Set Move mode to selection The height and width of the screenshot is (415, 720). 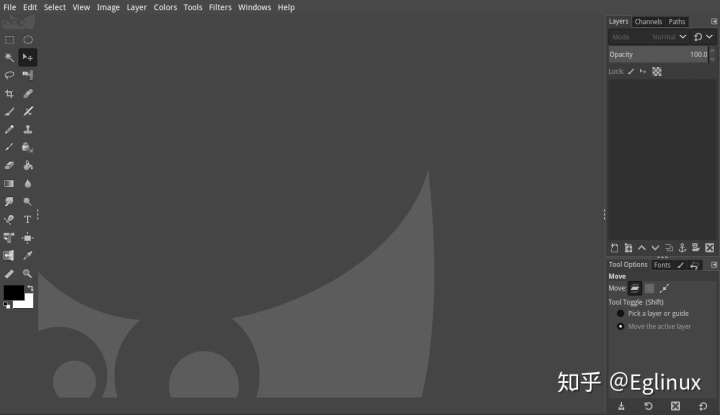(x=649, y=288)
